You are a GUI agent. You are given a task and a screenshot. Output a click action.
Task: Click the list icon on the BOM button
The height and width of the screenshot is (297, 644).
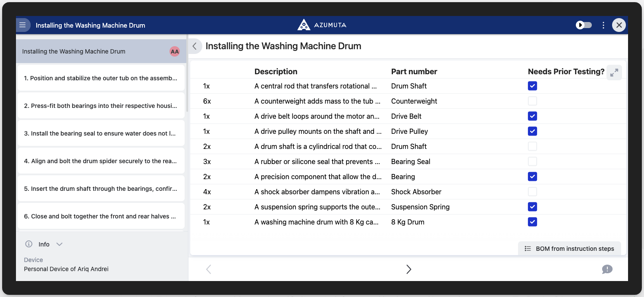[527, 248]
